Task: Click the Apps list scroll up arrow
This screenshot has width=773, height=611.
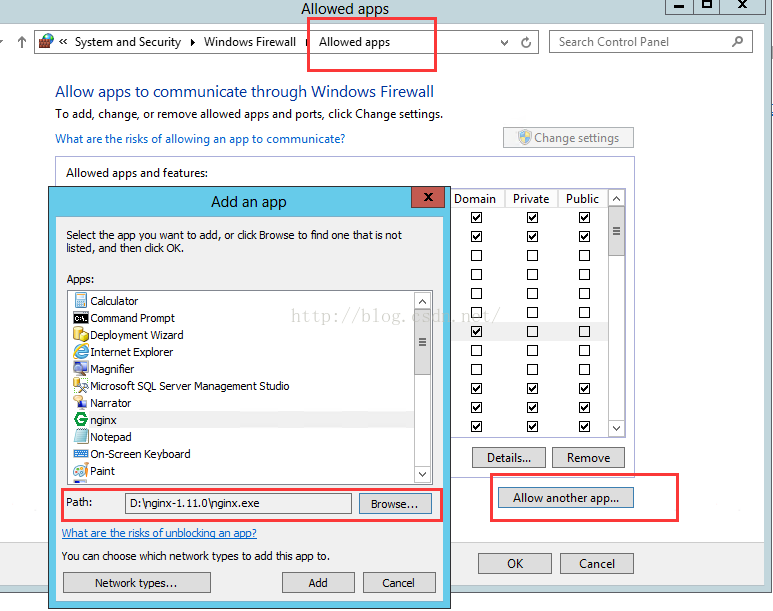Action: click(422, 301)
